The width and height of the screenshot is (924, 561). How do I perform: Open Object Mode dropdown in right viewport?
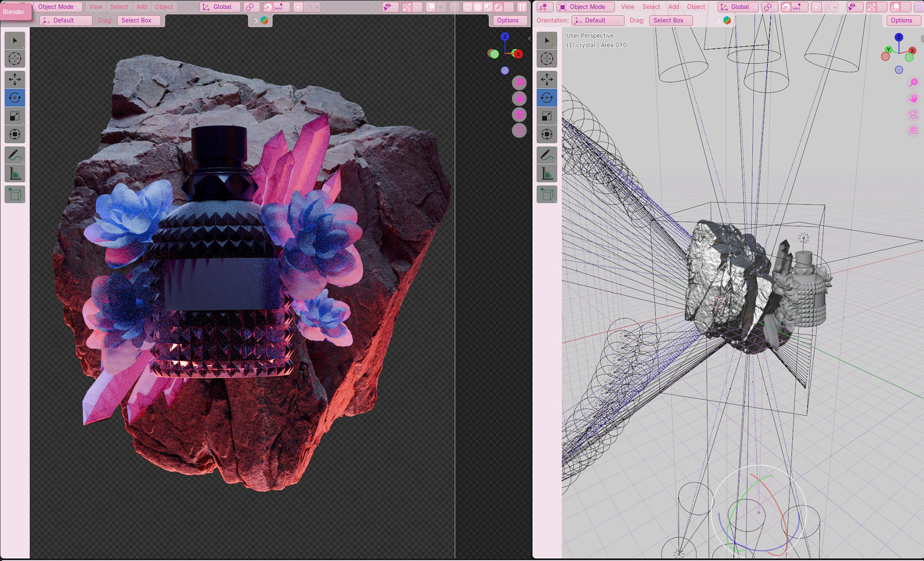[587, 7]
